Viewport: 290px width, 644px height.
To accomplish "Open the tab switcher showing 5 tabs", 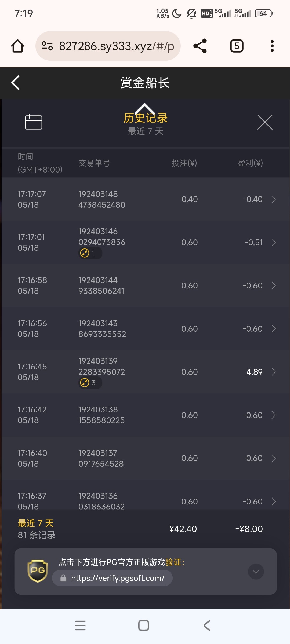I will (x=237, y=46).
